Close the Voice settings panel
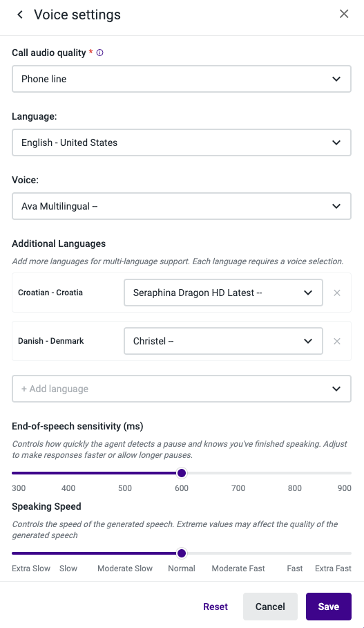The height and width of the screenshot is (628, 364). coord(344,14)
